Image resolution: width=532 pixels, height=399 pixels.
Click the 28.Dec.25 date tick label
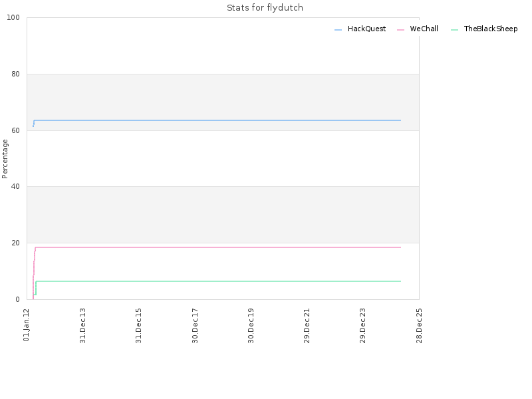coord(420,326)
